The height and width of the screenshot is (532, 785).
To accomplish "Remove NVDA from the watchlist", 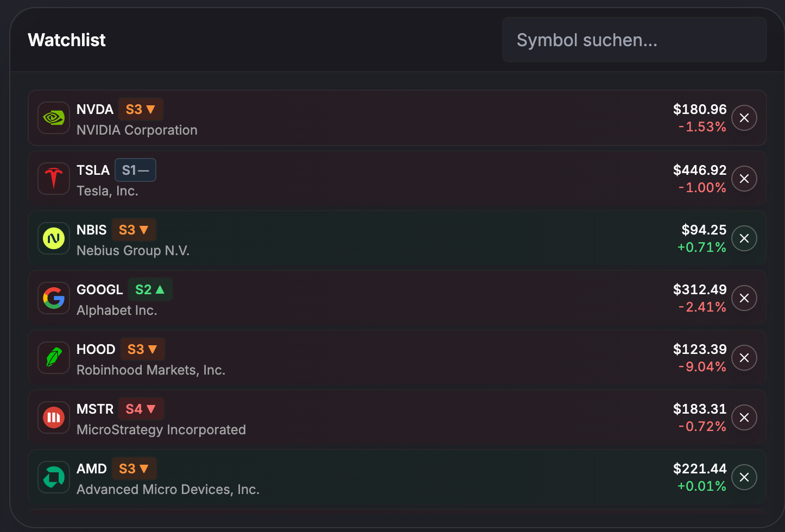I will (x=744, y=118).
